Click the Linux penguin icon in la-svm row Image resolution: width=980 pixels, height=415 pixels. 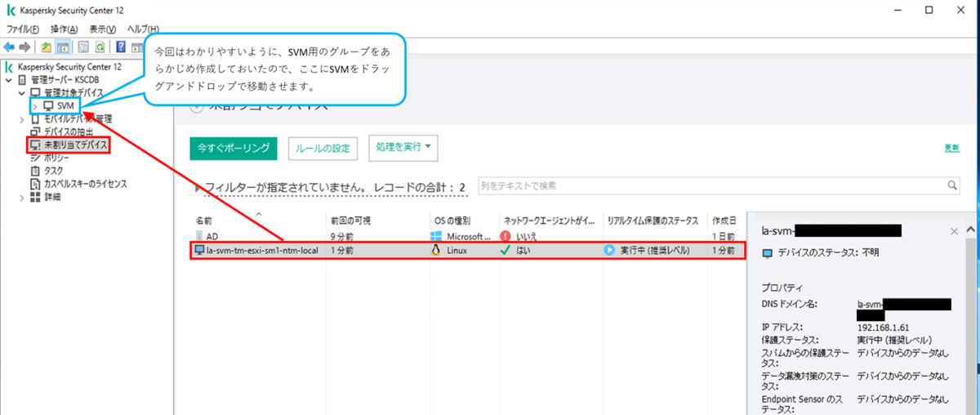pos(437,250)
